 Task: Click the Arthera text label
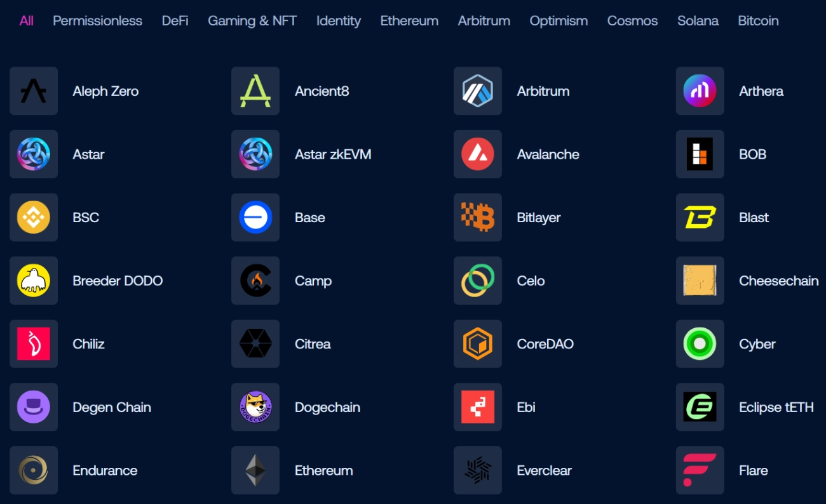[x=761, y=91]
